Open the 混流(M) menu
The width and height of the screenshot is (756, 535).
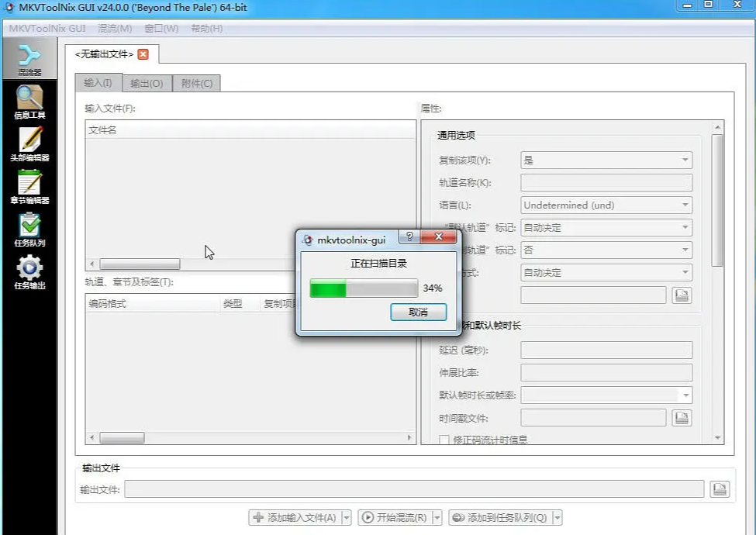(115, 29)
